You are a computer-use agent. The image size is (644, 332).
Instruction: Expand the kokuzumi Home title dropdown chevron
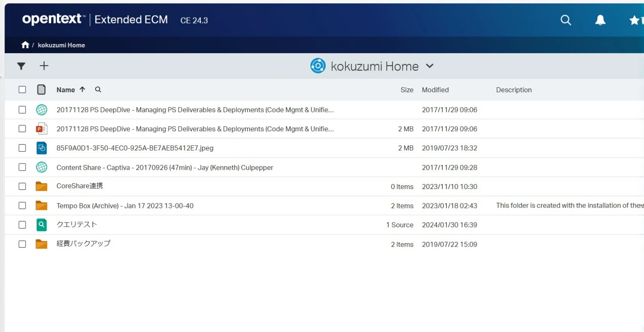[x=429, y=66]
